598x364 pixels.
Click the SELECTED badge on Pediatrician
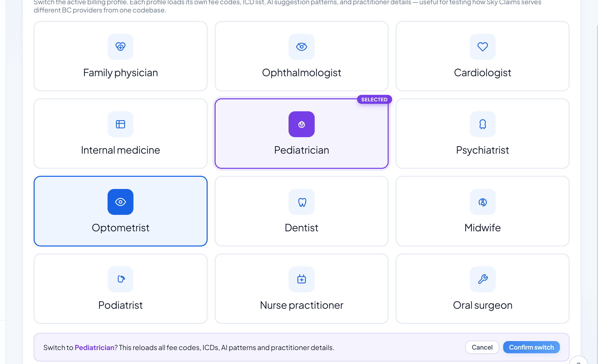point(374,100)
